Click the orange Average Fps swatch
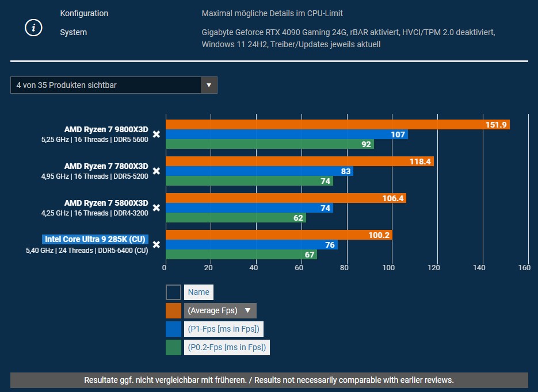 [x=173, y=310]
